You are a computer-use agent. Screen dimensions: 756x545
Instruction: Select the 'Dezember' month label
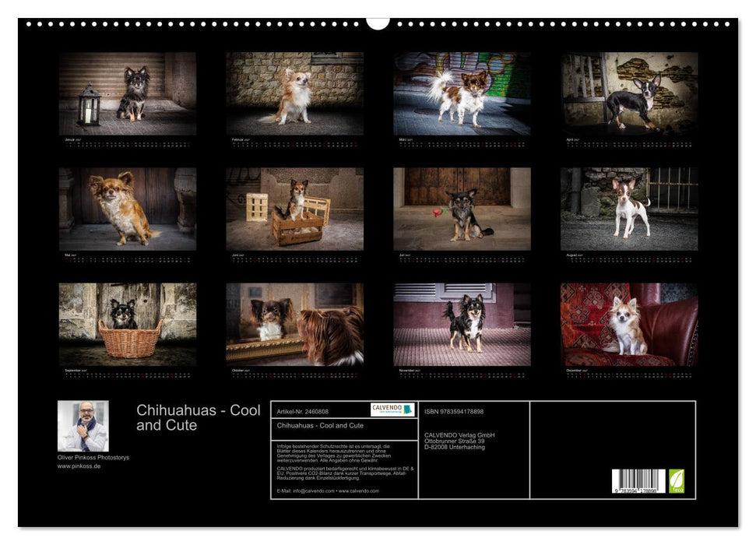pos(574,371)
